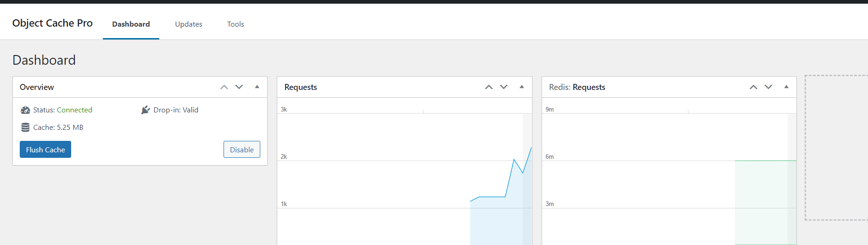Click the Status gauge icon in Overview
This screenshot has height=245, width=868.
point(25,110)
